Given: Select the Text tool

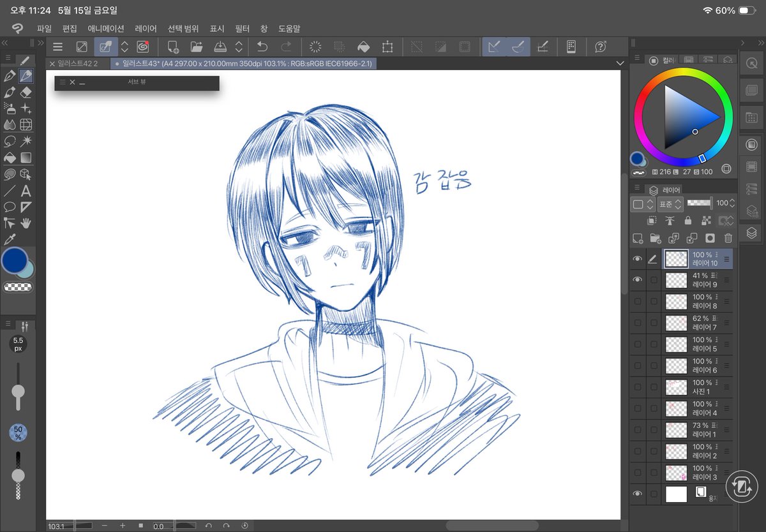Looking at the screenshot, I should (26, 191).
